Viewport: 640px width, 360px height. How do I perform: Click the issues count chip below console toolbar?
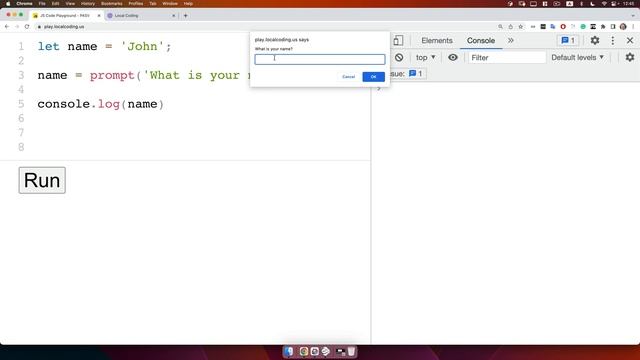point(416,74)
